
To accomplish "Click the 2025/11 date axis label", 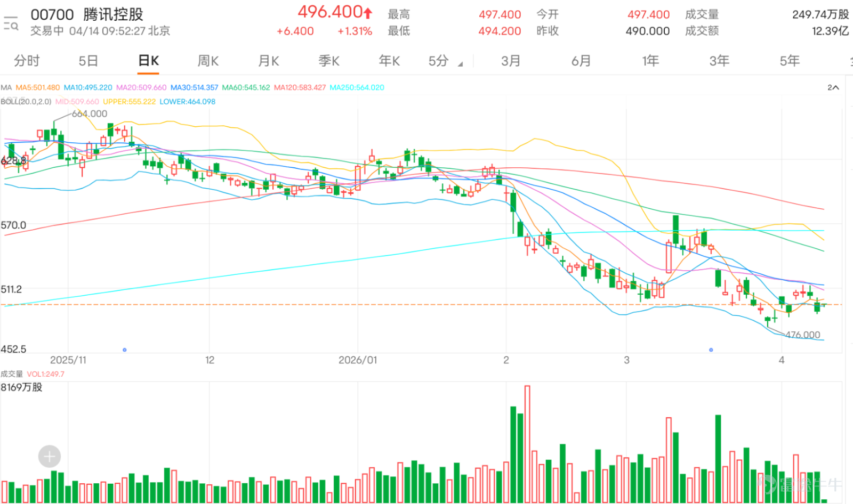I will 68,360.
